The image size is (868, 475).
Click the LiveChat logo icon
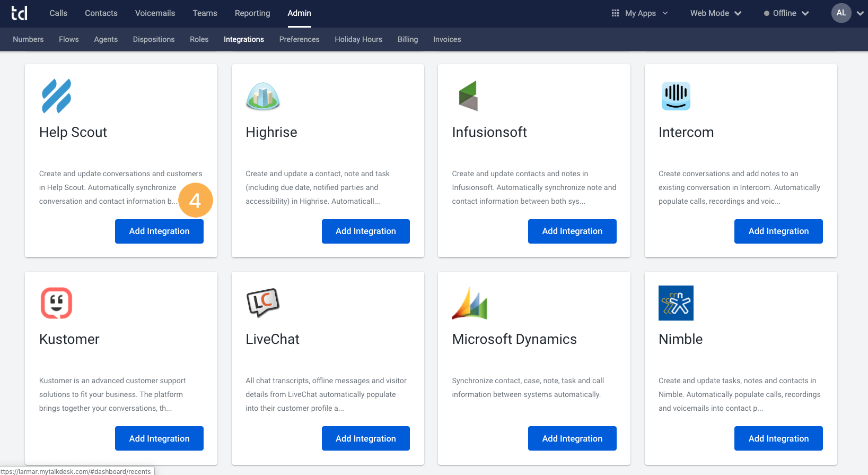(263, 303)
